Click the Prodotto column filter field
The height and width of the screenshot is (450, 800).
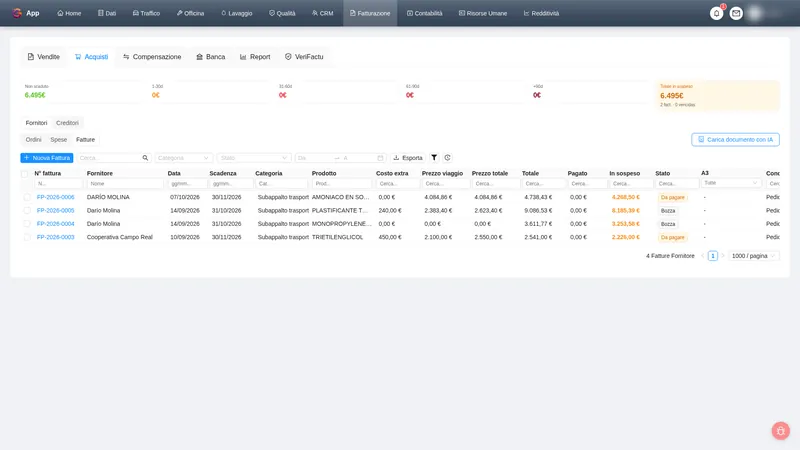341,184
